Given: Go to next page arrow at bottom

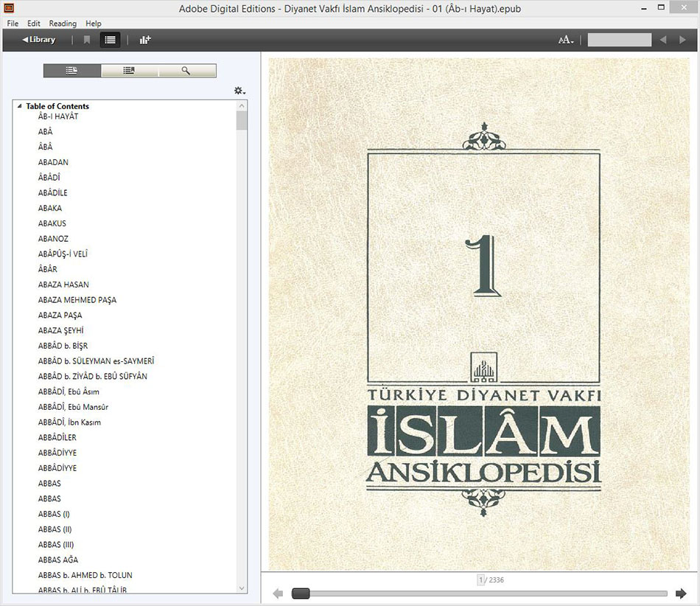Looking at the screenshot, I should (x=681, y=593).
